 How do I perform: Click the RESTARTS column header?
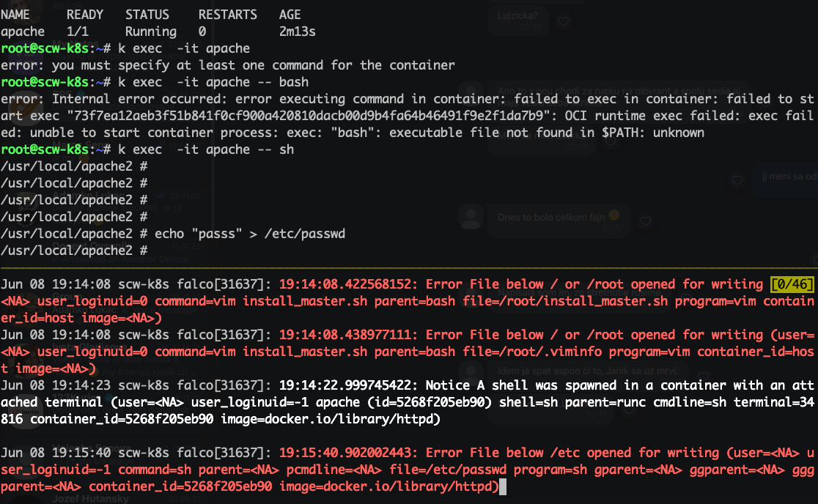click(x=227, y=15)
